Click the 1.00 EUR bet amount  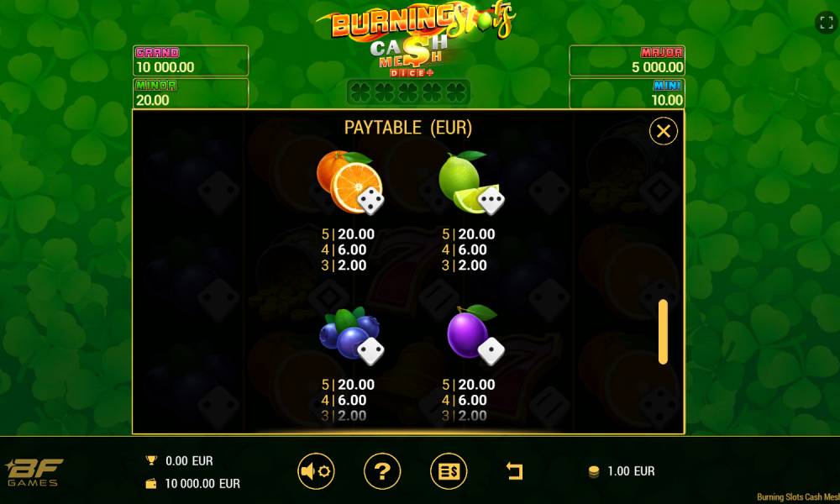point(631,471)
